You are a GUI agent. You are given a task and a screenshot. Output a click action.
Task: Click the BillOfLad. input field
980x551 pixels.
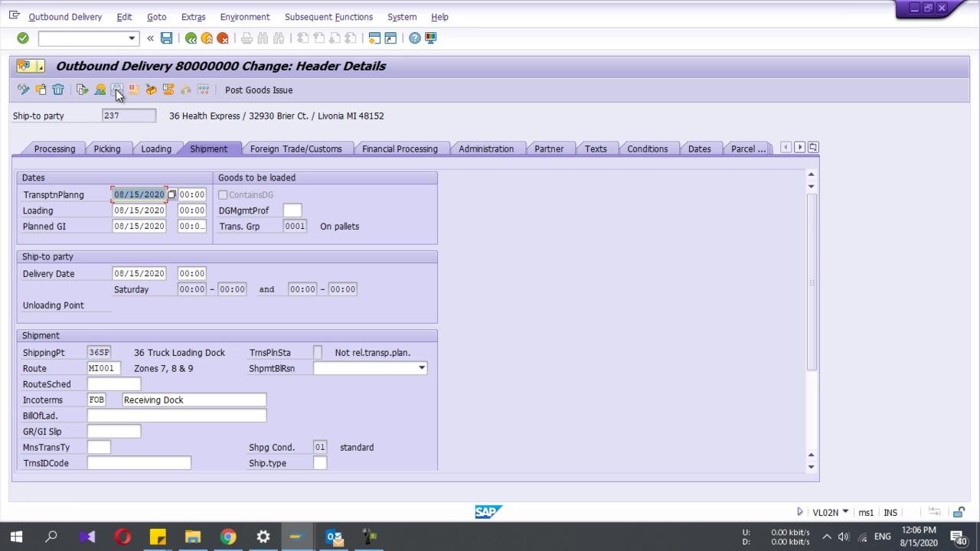[x=177, y=416]
